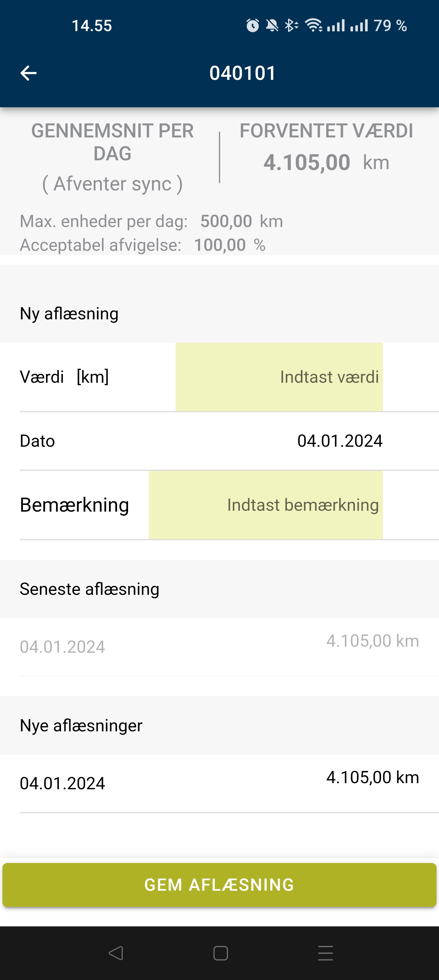Open recent apps with three-line icon
Screen dimensions: 439x980
tap(326, 953)
